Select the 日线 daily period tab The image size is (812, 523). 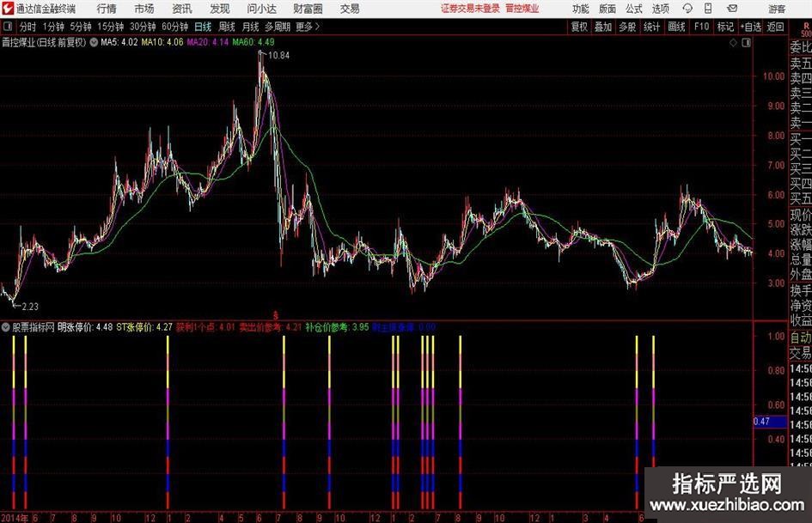(x=203, y=27)
